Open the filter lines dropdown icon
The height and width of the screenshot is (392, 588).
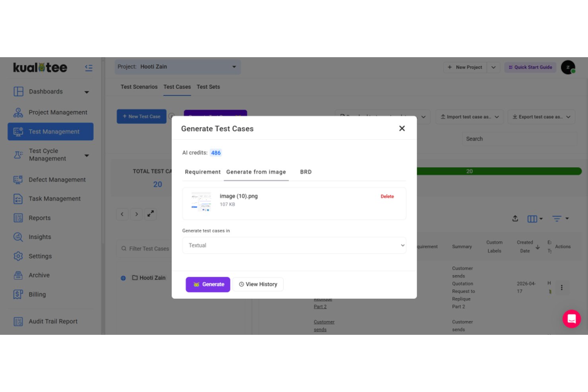point(561,218)
